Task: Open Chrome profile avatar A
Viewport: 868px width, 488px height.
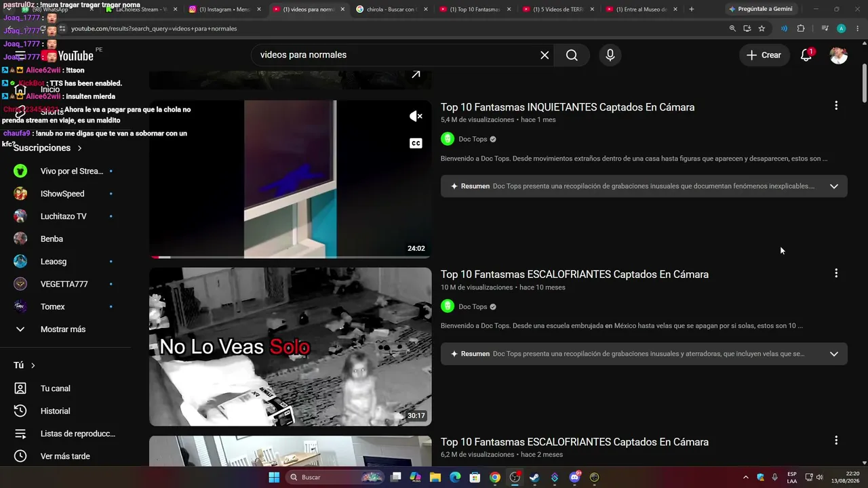Action: click(841, 28)
